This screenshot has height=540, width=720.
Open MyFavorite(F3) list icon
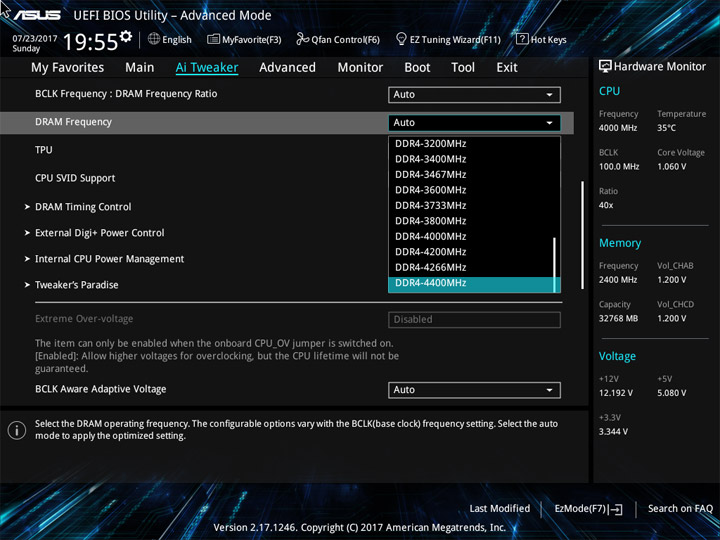[213, 39]
